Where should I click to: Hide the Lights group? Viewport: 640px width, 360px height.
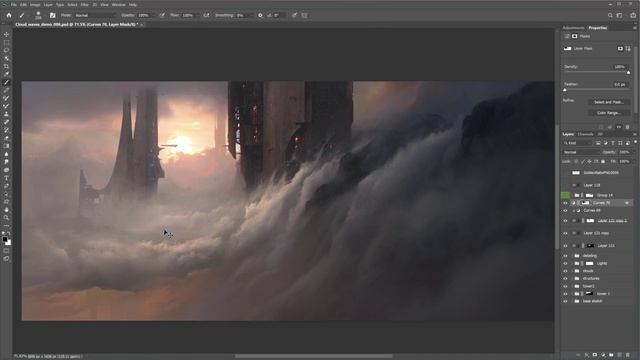[x=565, y=263]
